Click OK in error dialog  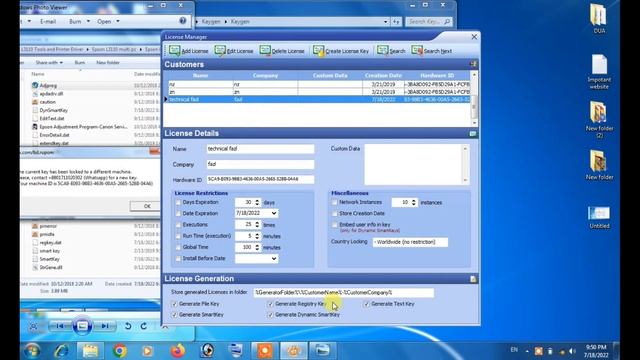pyautogui.click(x=147, y=206)
